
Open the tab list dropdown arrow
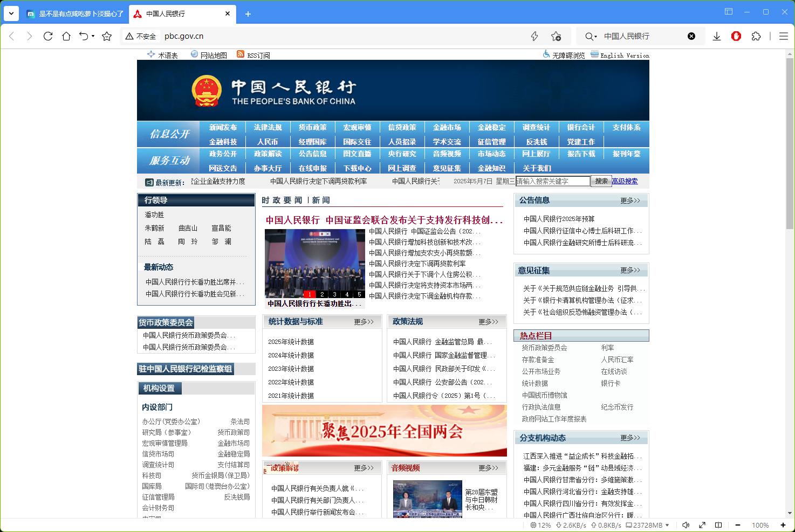click(x=11, y=13)
